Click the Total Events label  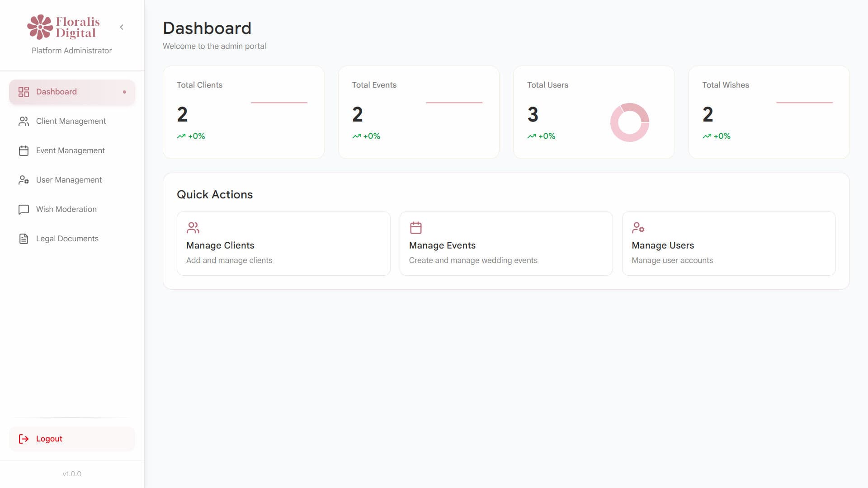[x=374, y=85]
